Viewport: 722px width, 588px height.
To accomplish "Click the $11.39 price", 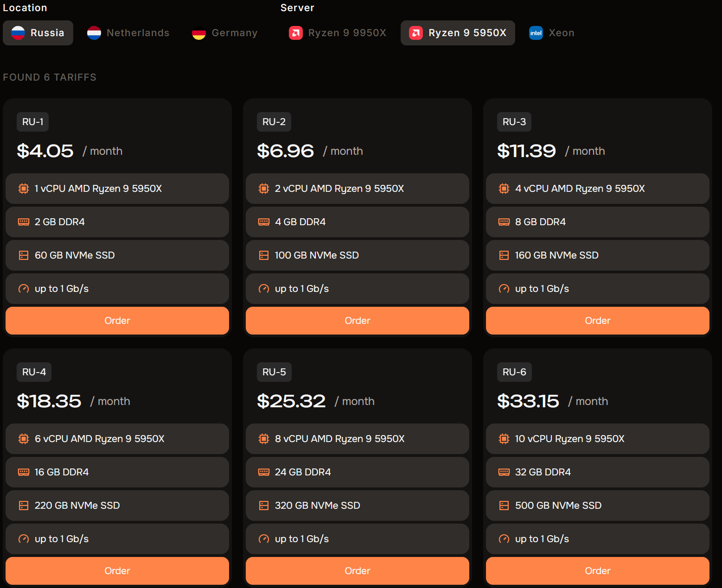I will [x=526, y=151].
